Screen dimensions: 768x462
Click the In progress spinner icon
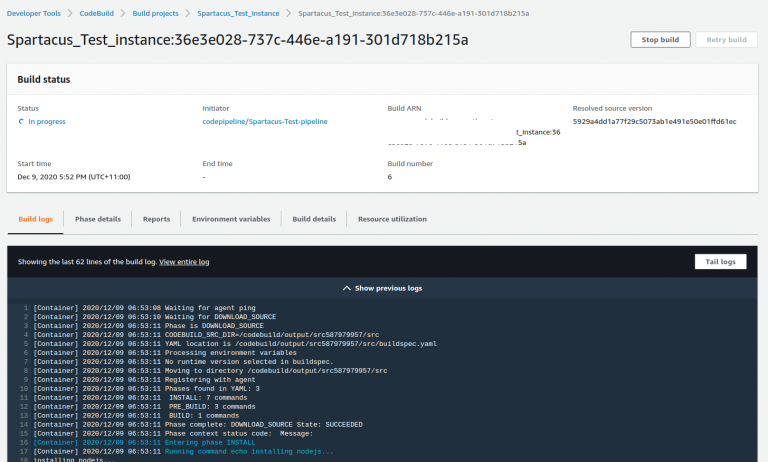22,121
